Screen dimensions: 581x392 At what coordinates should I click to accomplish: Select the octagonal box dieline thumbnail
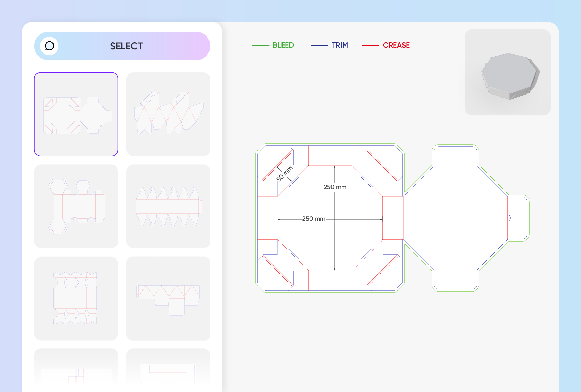[x=76, y=114]
